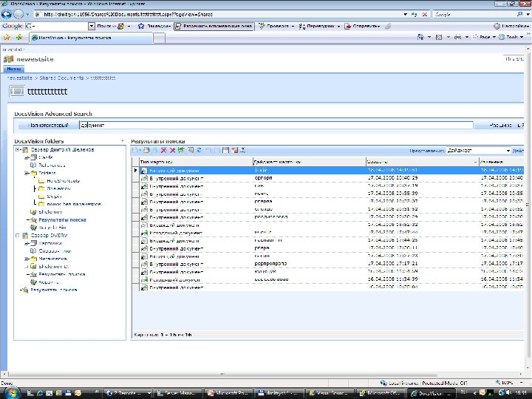Open the Server Manager taskbar button
This screenshot has height=399, width=532.
coord(179,393)
